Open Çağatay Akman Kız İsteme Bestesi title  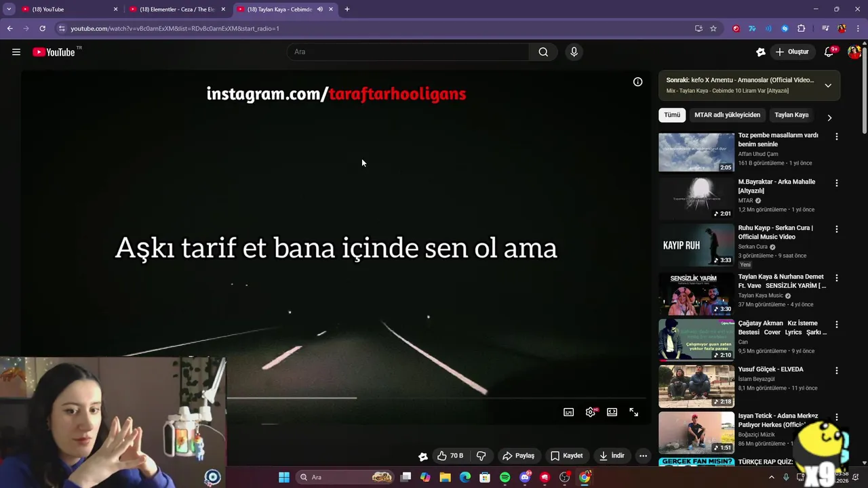pos(783,327)
